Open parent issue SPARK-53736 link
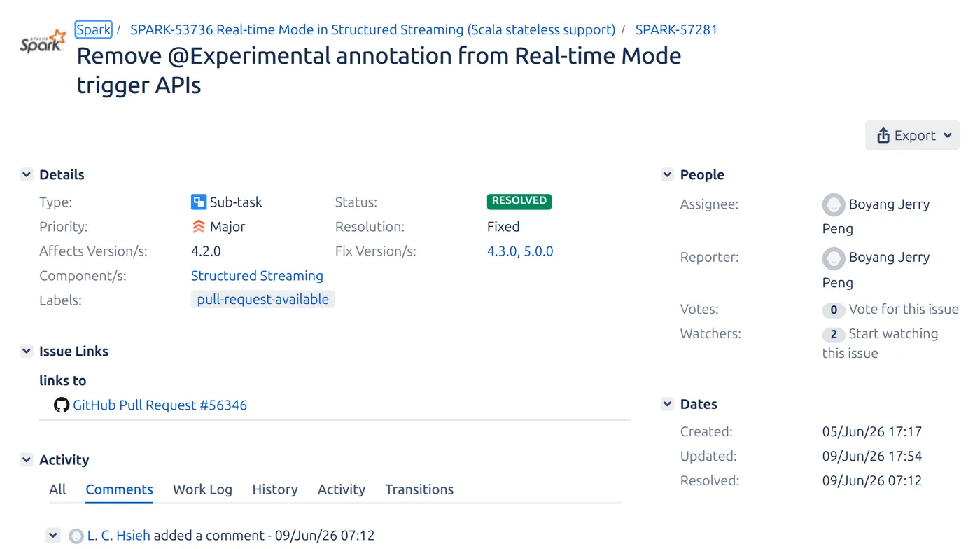980x549 pixels. [x=372, y=29]
